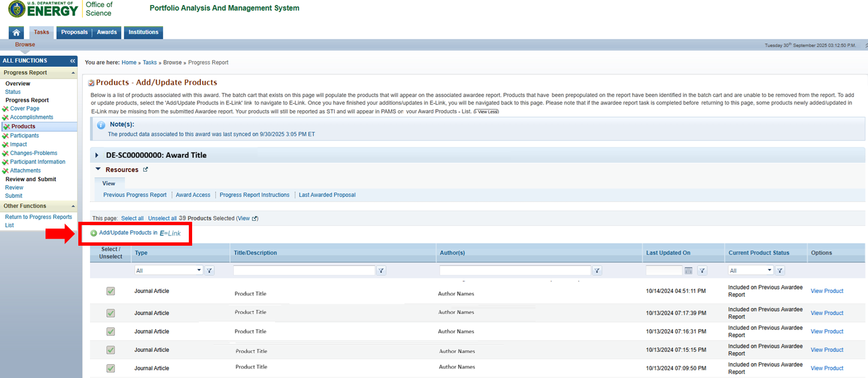
Task: Click the Title/Description filter funnel icon
Action: tap(382, 271)
